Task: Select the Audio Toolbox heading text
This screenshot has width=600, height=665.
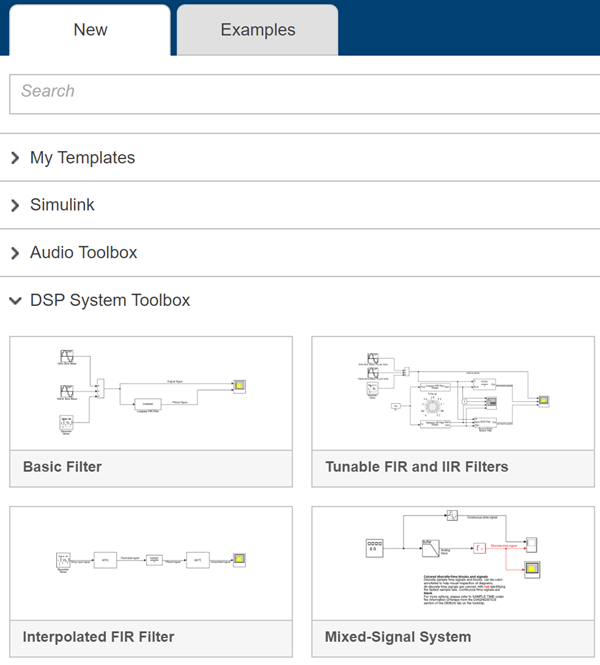Action: coord(84,252)
